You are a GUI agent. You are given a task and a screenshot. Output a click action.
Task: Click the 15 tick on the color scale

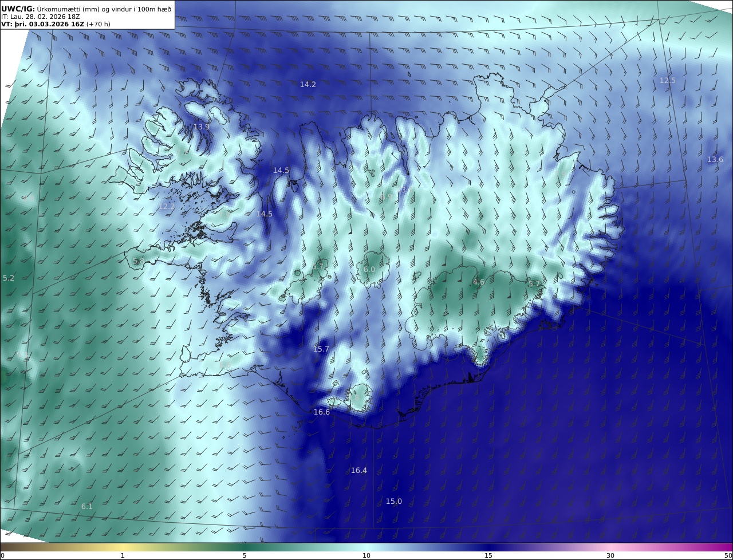[x=488, y=555]
